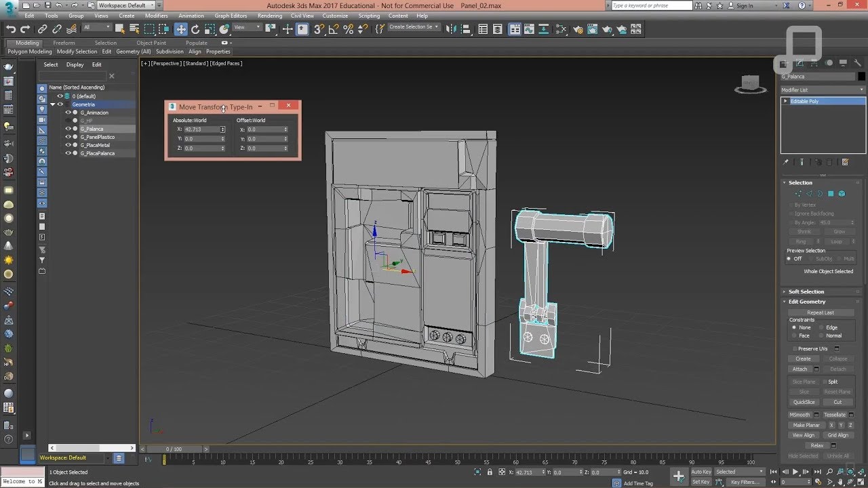Open the Render Setup teapot icon
Screen dimensions: 868x488
tap(576, 29)
